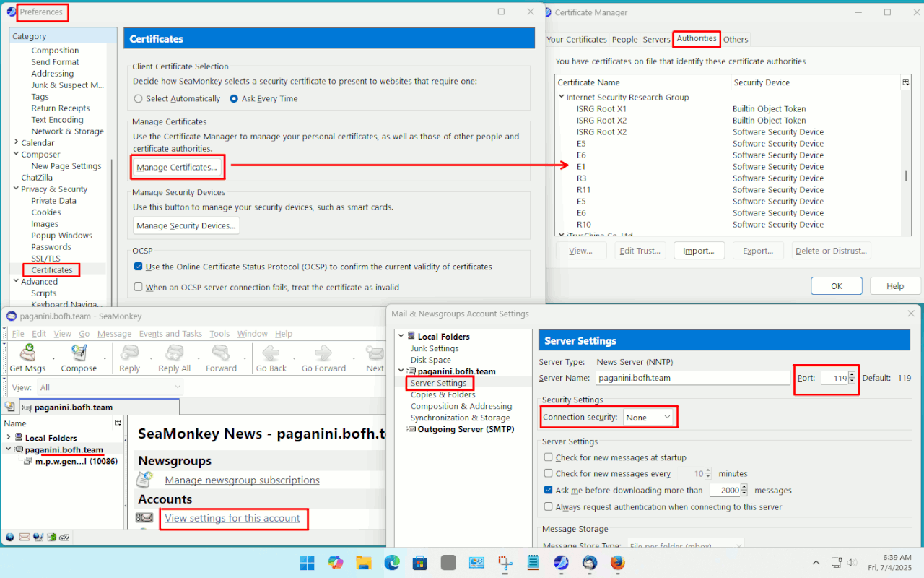Click the Manage Security Devices... button

(x=186, y=226)
